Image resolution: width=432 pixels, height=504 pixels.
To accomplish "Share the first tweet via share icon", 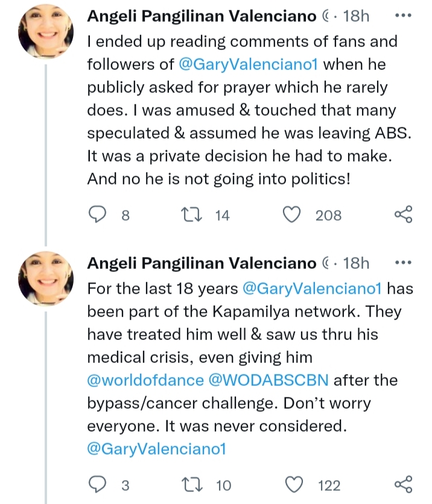I will [x=402, y=215].
